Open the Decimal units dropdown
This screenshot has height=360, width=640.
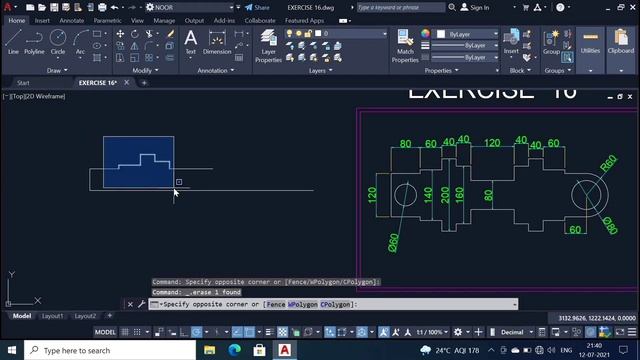(x=517, y=332)
